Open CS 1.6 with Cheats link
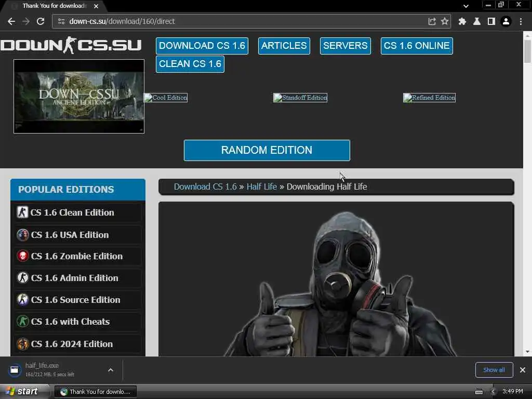The image size is (532, 399). (70, 321)
